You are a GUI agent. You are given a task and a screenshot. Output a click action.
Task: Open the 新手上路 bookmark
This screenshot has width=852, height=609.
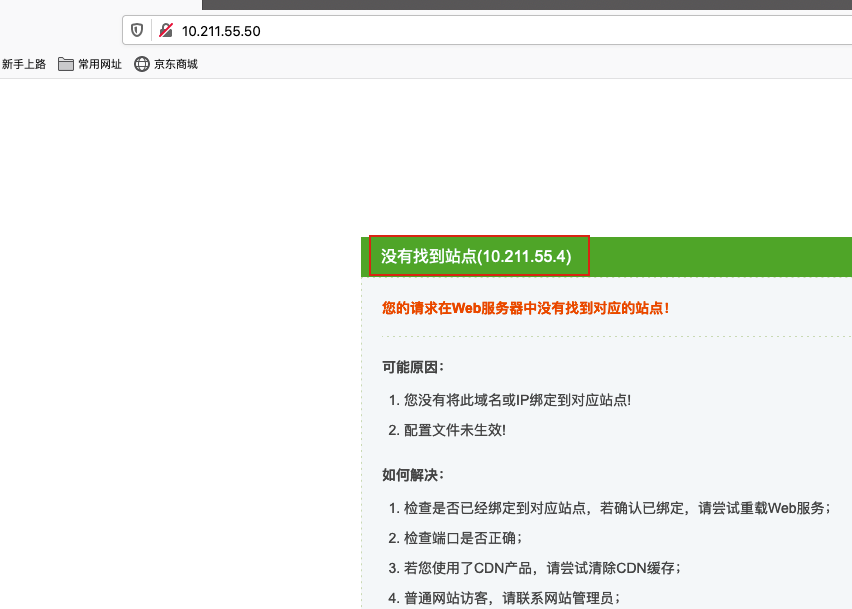[x=23, y=64]
